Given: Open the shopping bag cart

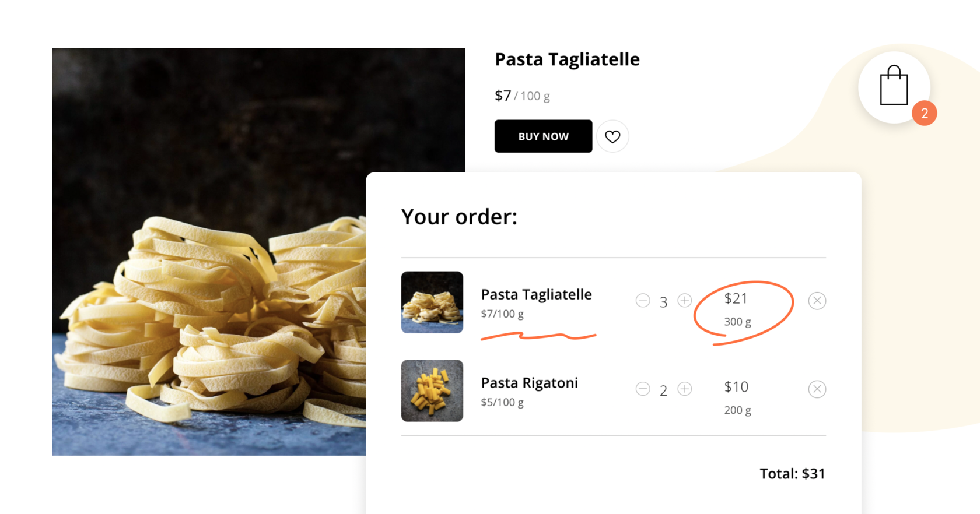Looking at the screenshot, I should tap(893, 87).
